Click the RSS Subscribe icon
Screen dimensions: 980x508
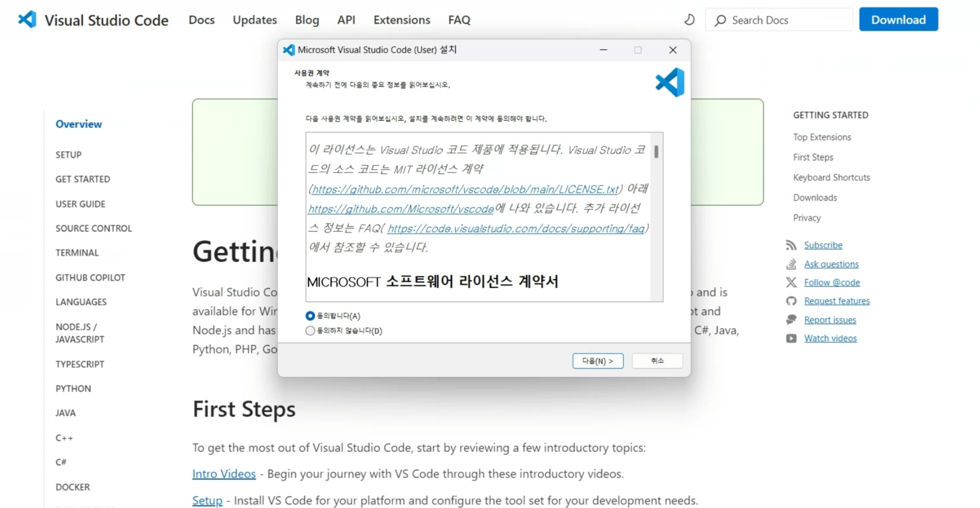click(x=791, y=245)
